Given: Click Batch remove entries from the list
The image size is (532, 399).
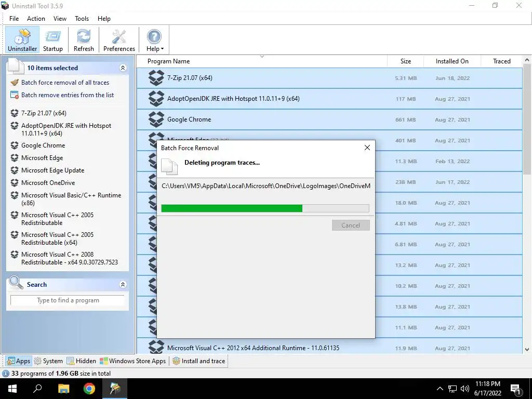Looking at the screenshot, I should (x=68, y=95).
